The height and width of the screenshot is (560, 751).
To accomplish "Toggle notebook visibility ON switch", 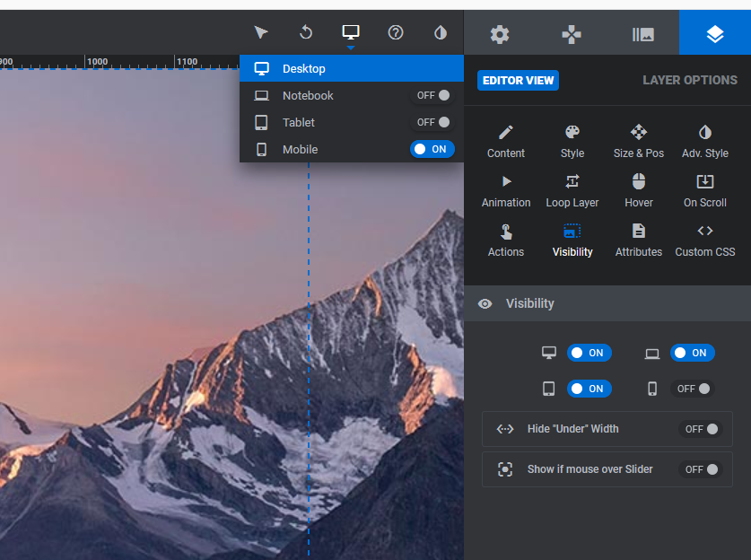I will [692, 353].
